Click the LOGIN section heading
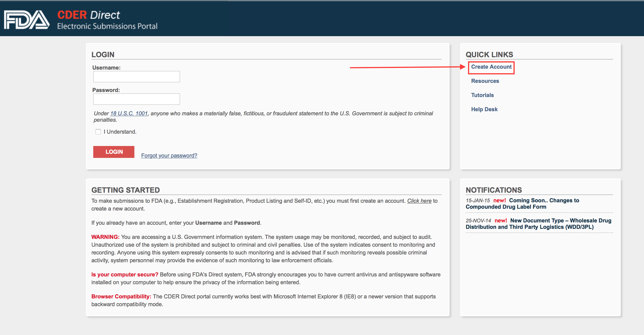This screenshot has width=644, height=335. coord(103,55)
